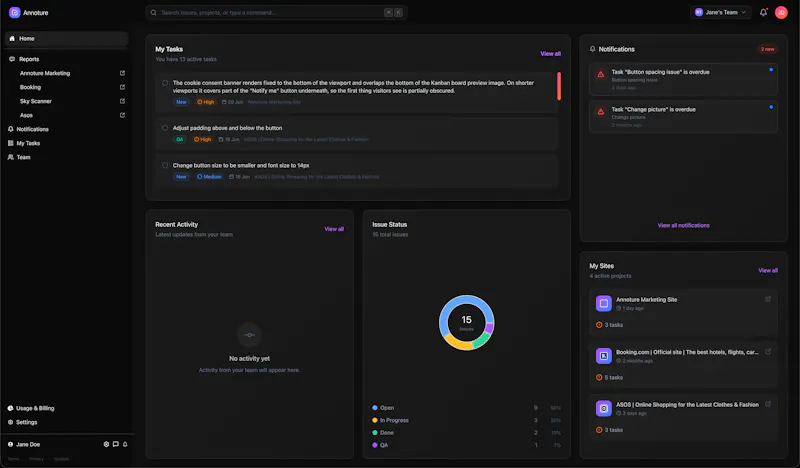Click the yellow In Progress legend dot
The width and height of the screenshot is (800, 468).
click(x=375, y=420)
